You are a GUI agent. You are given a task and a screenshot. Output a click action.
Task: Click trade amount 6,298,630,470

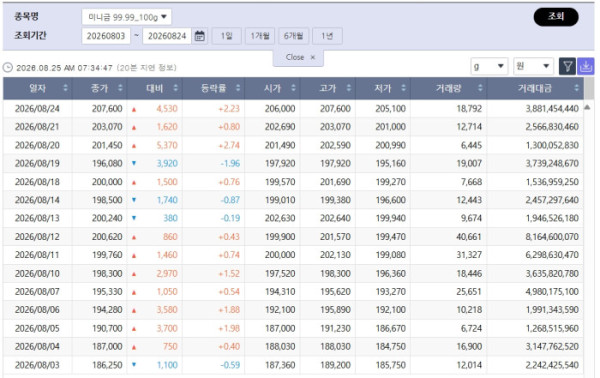[x=552, y=255]
